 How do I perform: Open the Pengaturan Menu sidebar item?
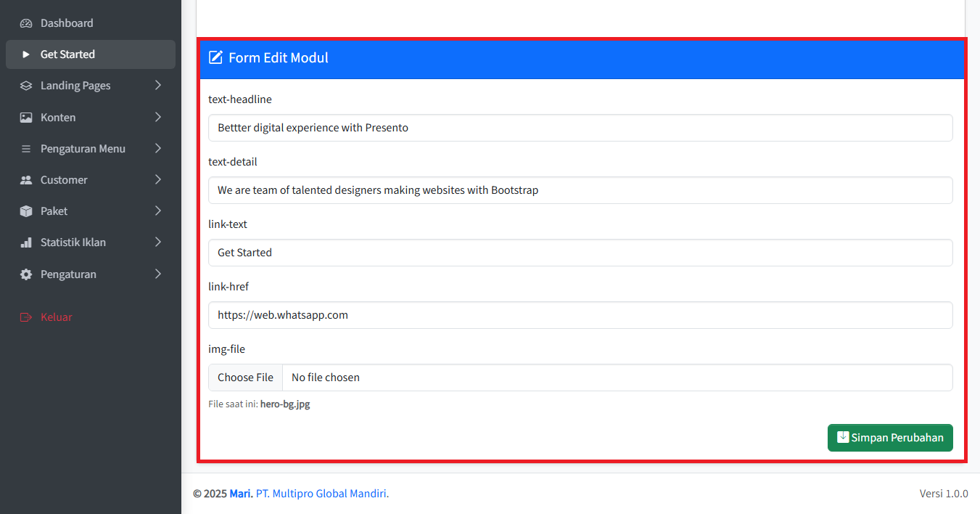click(83, 149)
